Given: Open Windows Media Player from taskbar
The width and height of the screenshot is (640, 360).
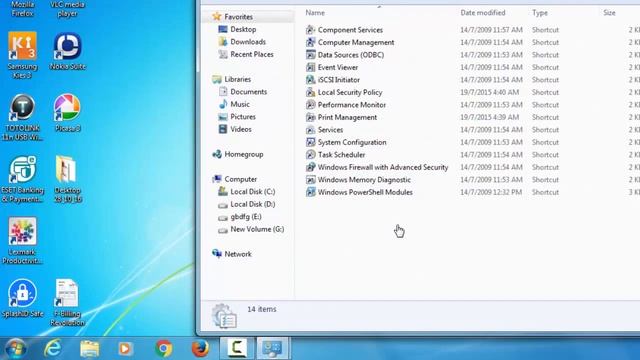Looking at the screenshot, I should (125, 349).
